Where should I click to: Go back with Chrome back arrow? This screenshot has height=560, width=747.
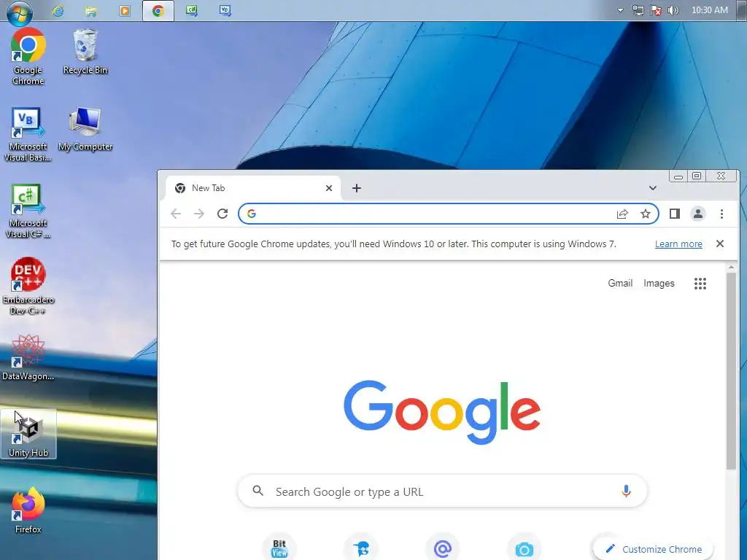point(176,214)
